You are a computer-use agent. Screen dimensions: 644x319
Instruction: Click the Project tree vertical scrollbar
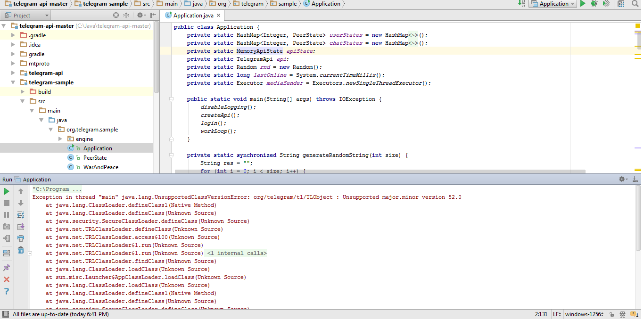[157, 57]
